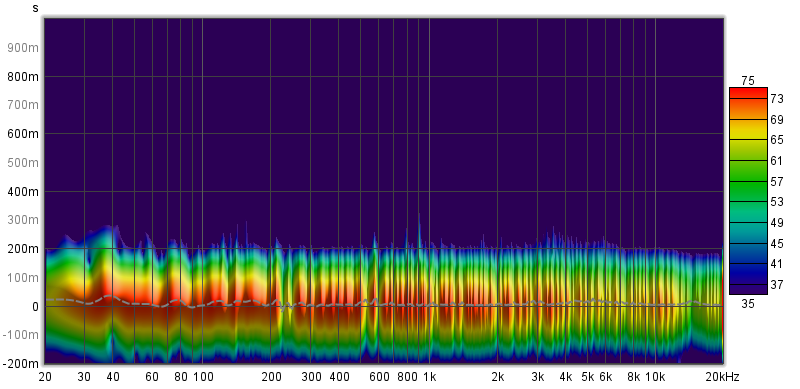This screenshot has height=389, width=800.
Task: Click the 45 blue level label on scale
Action: (x=776, y=244)
